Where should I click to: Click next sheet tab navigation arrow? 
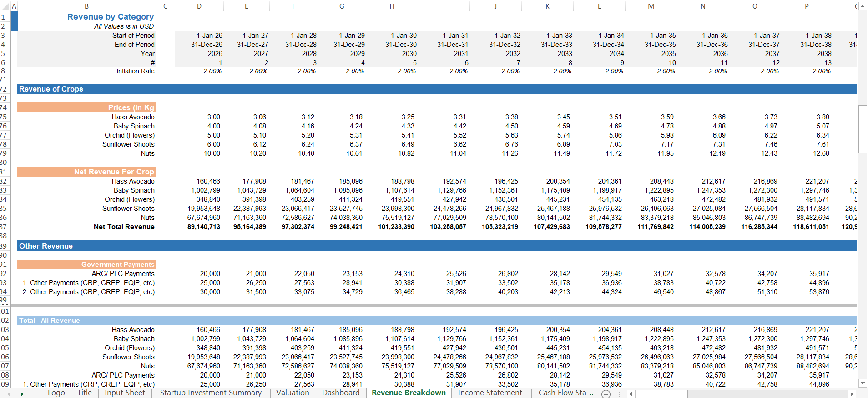[x=21, y=394]
